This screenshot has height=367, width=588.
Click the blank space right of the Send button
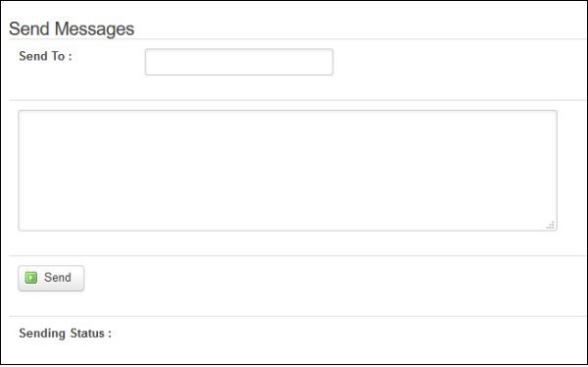point(334,279)
